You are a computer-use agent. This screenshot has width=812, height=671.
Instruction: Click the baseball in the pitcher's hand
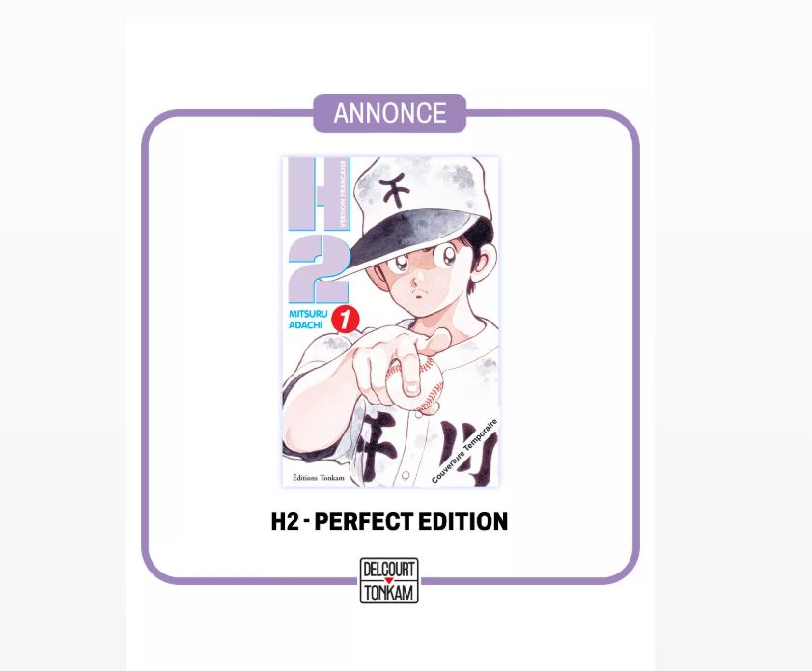[x=417, y=383]
